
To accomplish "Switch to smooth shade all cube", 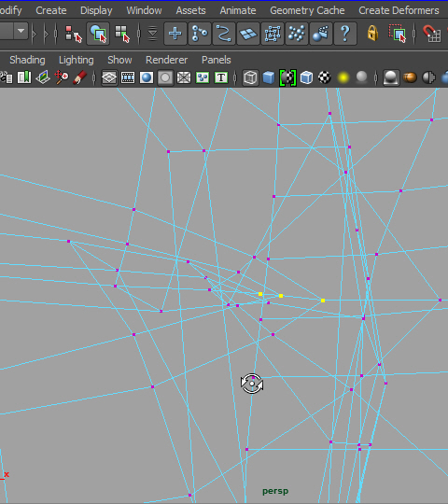I will 269,77.
